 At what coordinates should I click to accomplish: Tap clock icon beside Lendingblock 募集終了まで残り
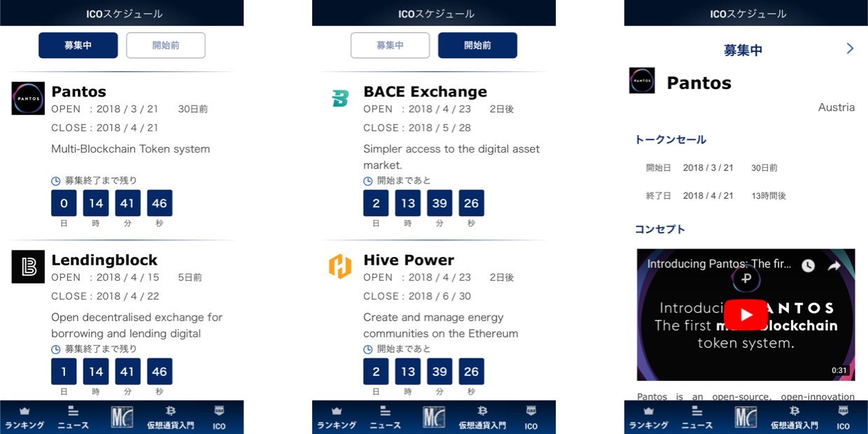(56, 349)
